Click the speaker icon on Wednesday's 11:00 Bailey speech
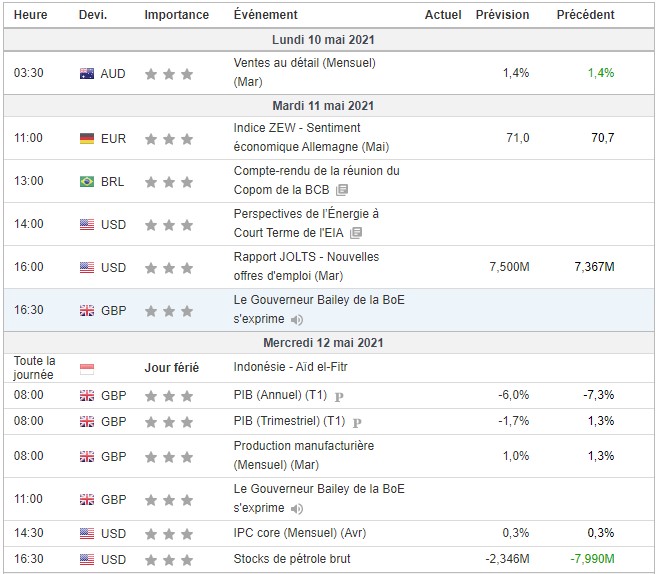This screenshot has height=574, width=656. pyautogui.click(x=296, y=507)
